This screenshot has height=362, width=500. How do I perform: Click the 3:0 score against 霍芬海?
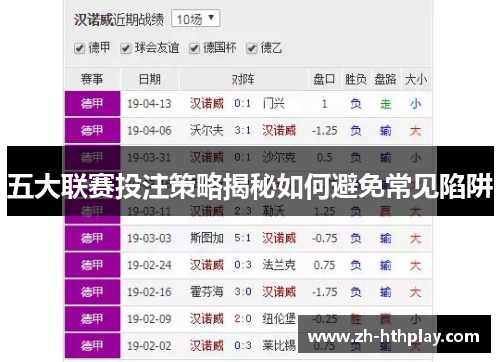[243, 292]
